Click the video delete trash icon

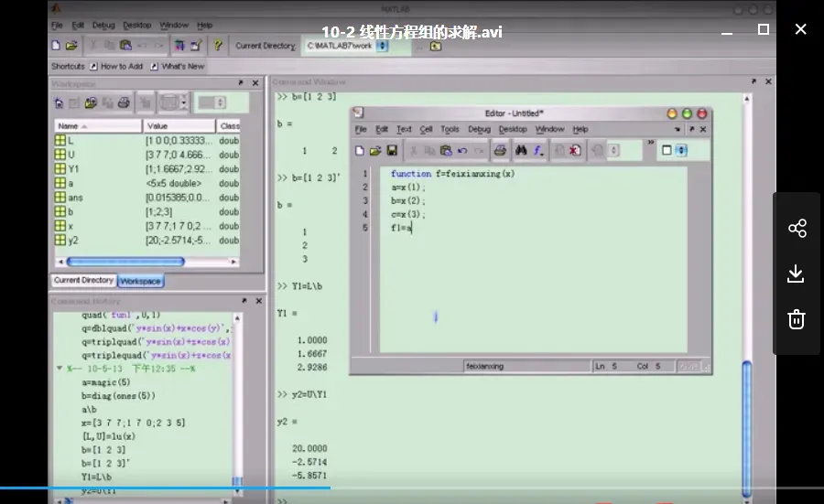[797, 318]
